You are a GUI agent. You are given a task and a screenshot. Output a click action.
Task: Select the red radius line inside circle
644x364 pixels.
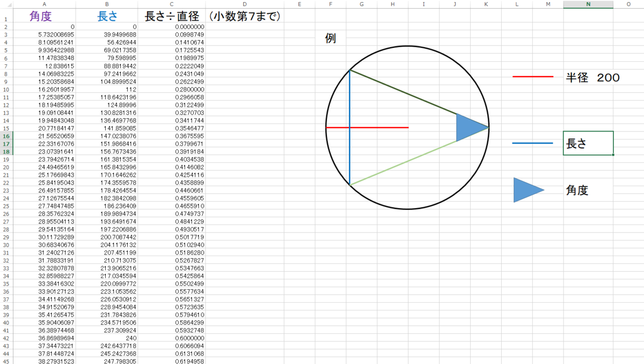[x=367, y=127]
